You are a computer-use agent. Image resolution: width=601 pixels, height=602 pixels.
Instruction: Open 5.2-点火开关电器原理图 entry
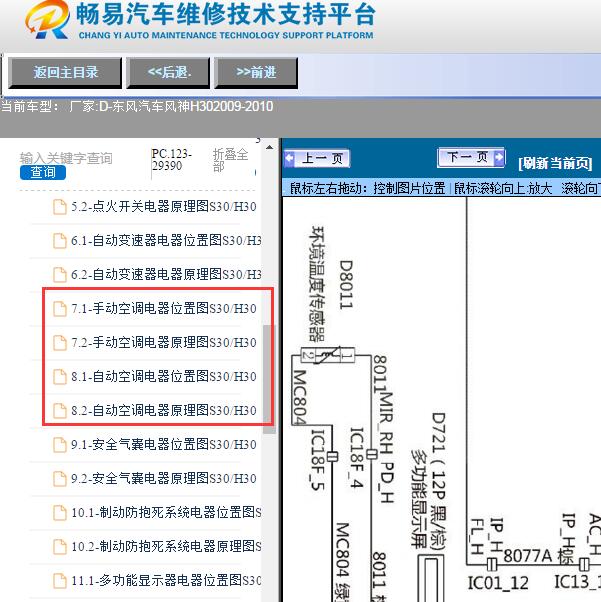[x=164, y=207]
